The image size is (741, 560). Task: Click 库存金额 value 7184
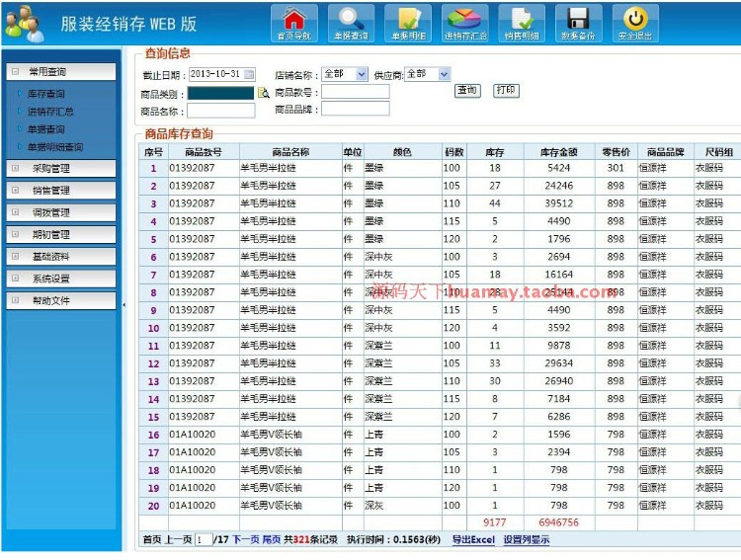[559, 398]
